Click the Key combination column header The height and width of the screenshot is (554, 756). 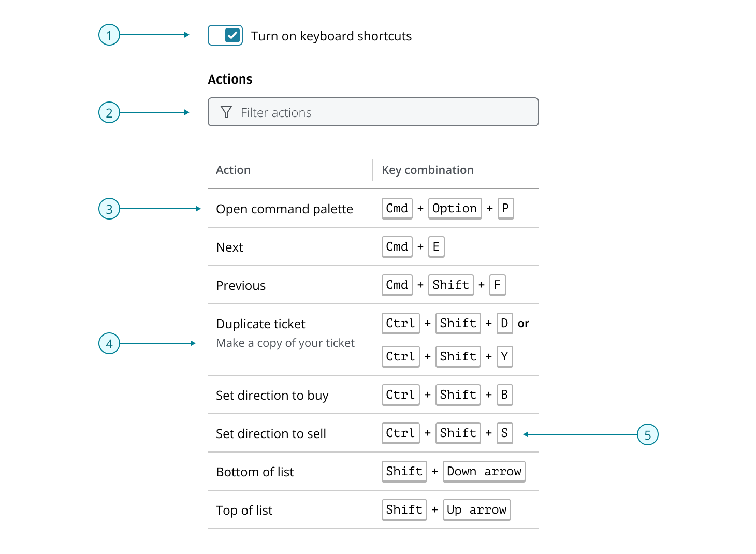click(427, 170)
